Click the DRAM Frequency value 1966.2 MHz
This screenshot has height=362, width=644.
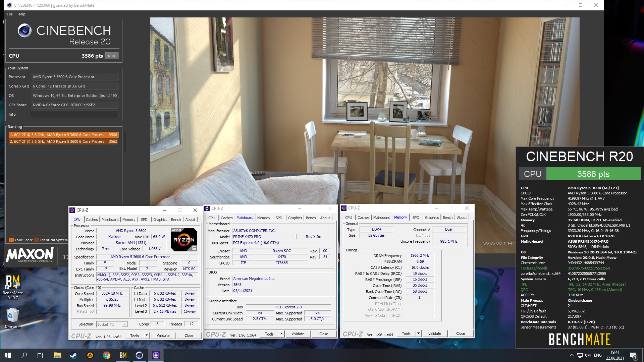click(420, 255)
